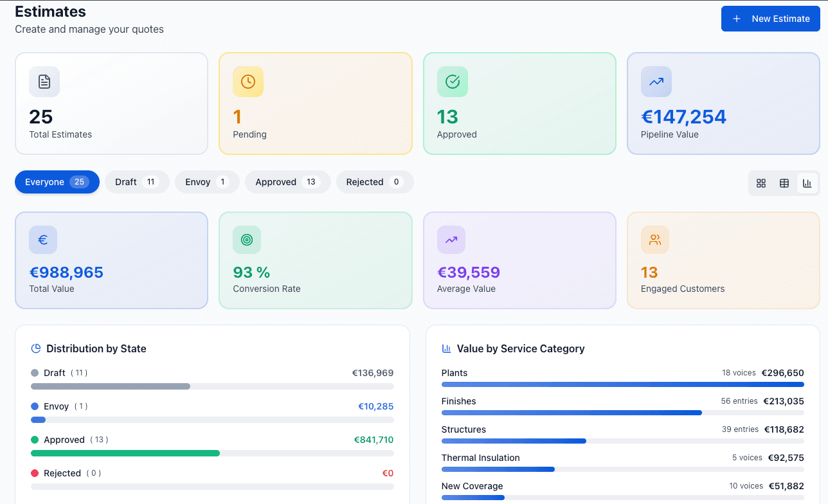Viewport: 828px width, 504px height.
Task: Click the Thermal Insulation category bar
Action: point(623,469)
